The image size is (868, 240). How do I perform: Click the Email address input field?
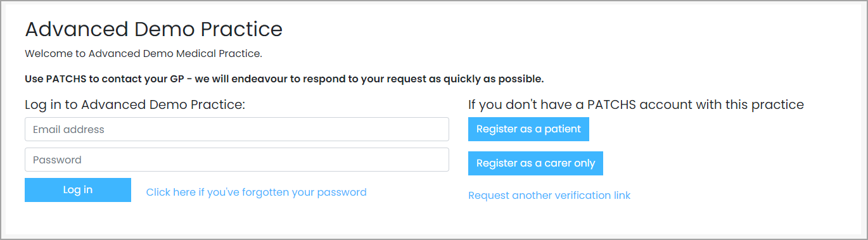pyautogui.click(x=237, y=129)
